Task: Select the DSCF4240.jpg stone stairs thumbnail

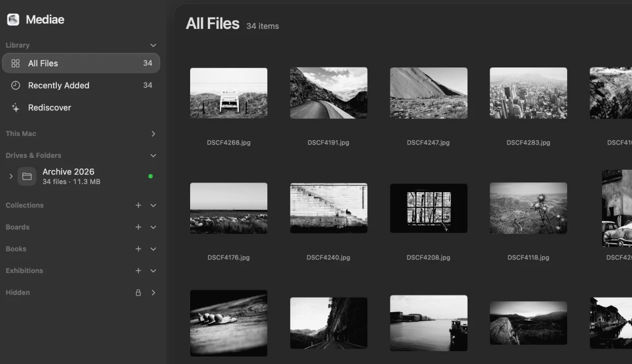Action: [x=328, y=208]
